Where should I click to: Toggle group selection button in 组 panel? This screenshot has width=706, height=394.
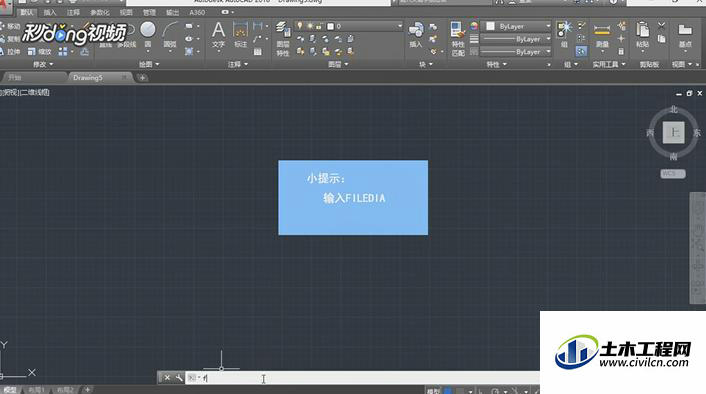(x=581, y=51)
